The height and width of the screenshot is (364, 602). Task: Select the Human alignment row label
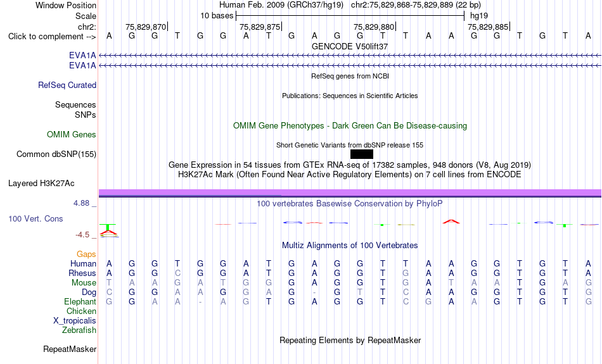pyautogui.click(x=83, y=263)
